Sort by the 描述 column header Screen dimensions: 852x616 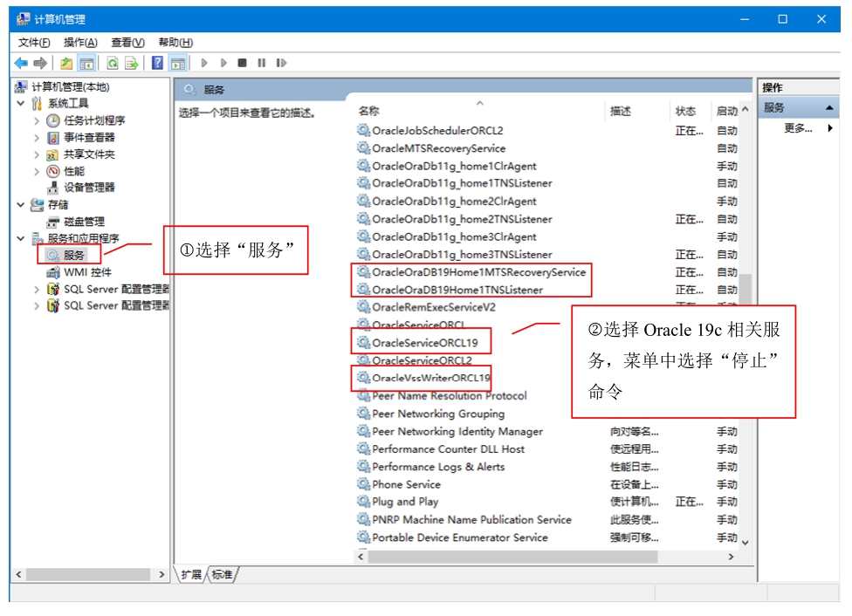(620, 111)
